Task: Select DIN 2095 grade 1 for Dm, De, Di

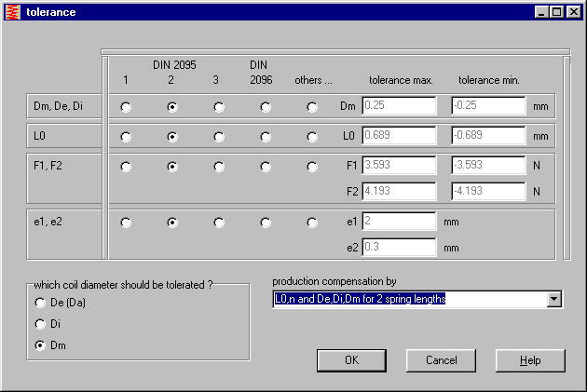Action: pos(126,107)
